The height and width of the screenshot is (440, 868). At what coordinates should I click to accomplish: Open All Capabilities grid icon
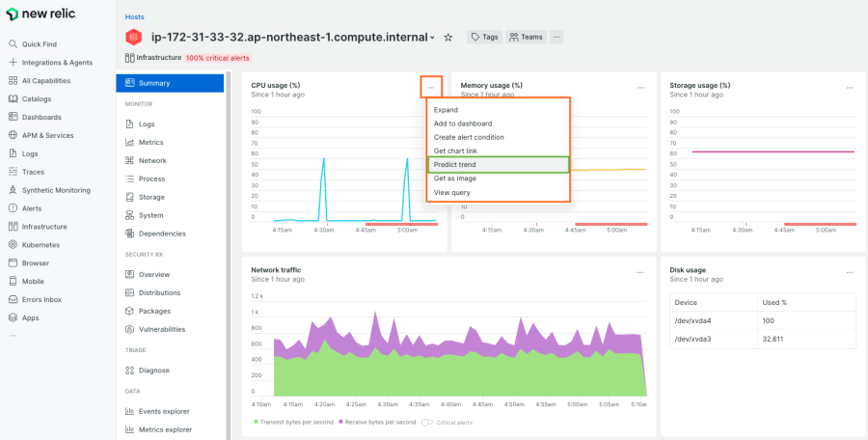[13, 81]
